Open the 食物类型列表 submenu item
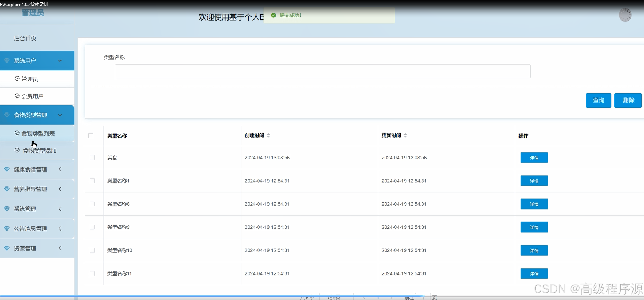 tap(37, 133)
